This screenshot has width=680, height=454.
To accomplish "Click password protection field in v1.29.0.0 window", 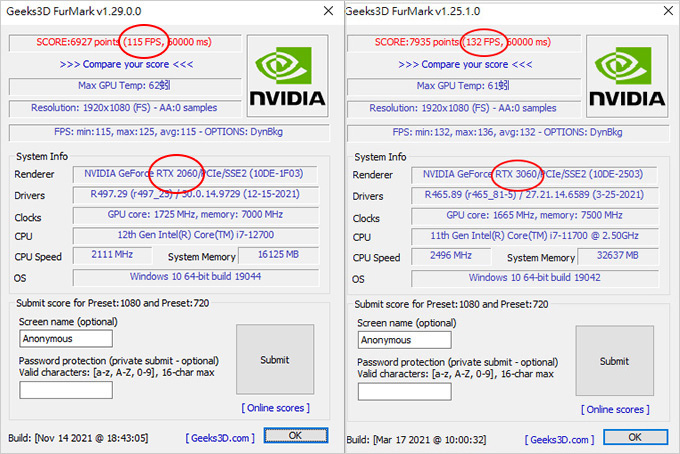I will tap(66, 390).
